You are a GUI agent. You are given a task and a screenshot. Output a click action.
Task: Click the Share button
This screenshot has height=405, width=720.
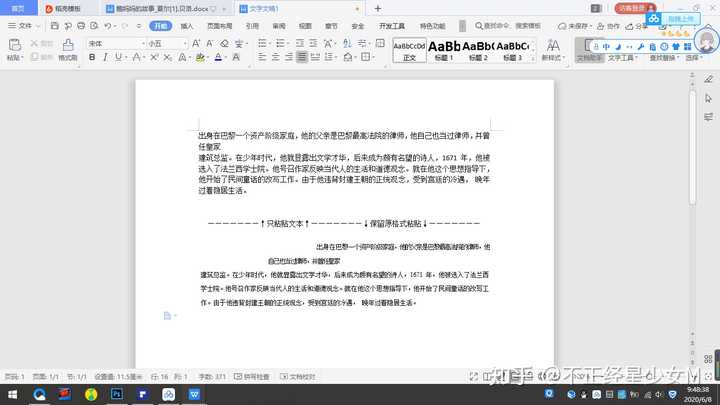(x=636, y=26)
